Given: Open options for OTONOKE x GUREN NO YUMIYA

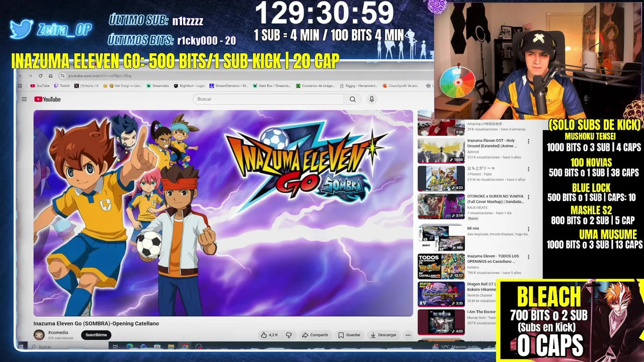Looking at the screenshot, I should pos(528,197).
